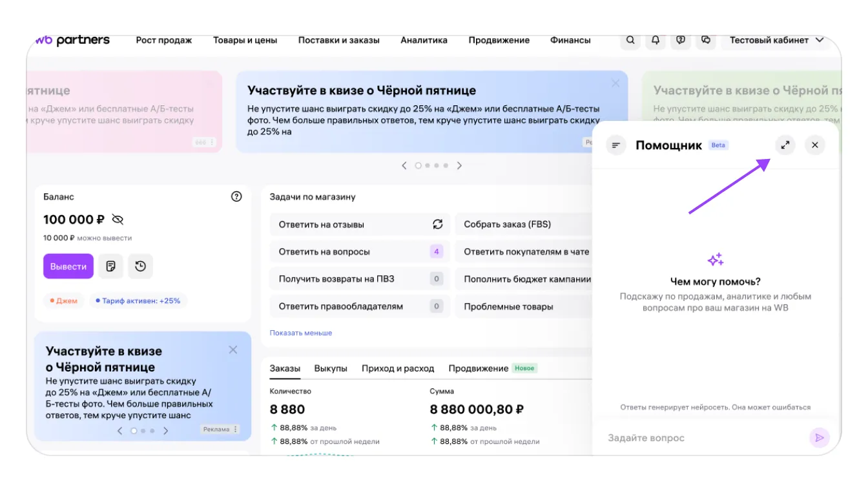The image size is (868, 491).
Task: Open the Реклама options menu on lower-left banner
Action: (220, 429)
